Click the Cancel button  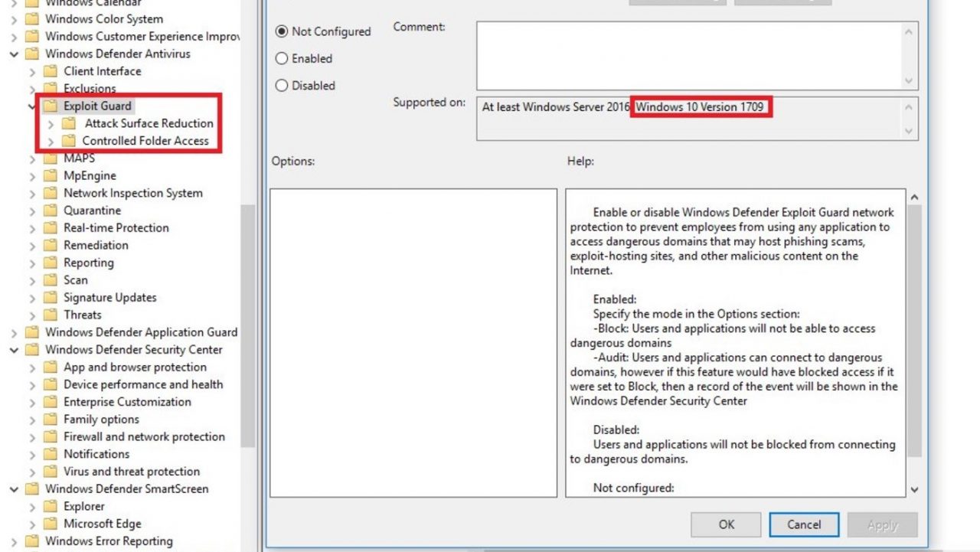click(x=804, y=524)
